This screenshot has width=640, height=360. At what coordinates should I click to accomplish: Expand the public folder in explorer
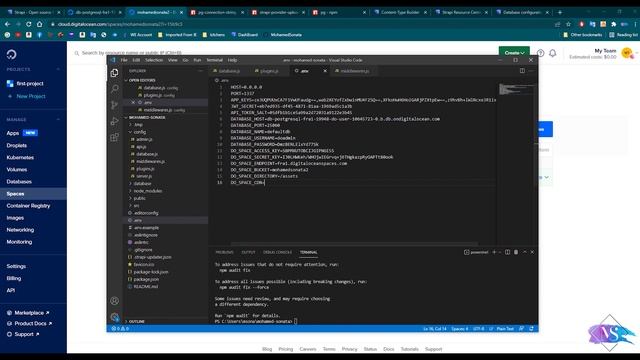click(140, 198)
